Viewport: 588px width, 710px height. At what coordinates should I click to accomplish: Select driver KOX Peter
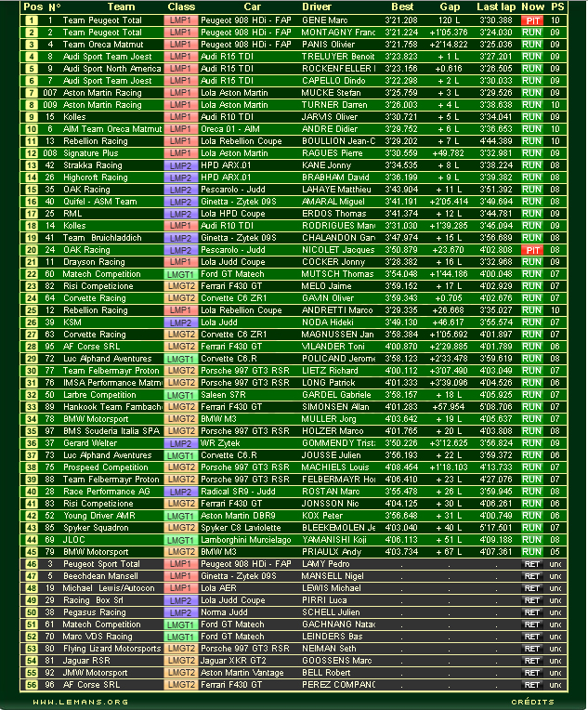[322, 516]
